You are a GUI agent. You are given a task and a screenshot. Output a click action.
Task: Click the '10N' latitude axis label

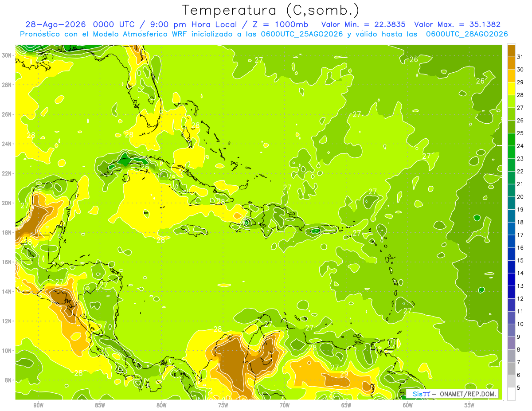(x=8, y=351)
